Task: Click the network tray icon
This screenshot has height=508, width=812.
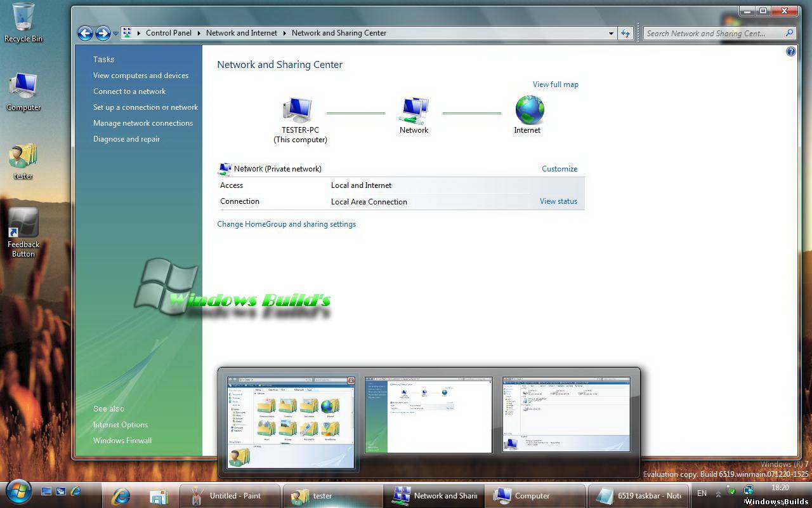Action: pos(748,490)
